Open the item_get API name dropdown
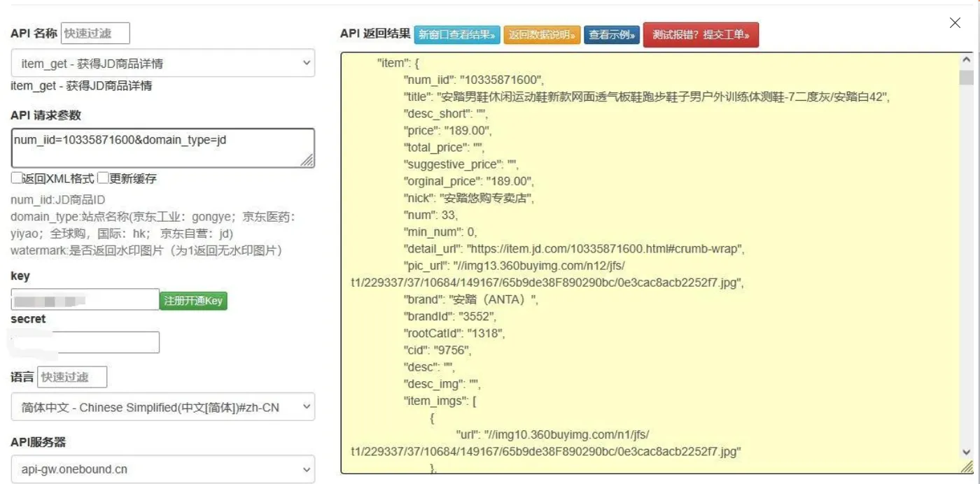980x484 pixels. click(x=163, y=63)
